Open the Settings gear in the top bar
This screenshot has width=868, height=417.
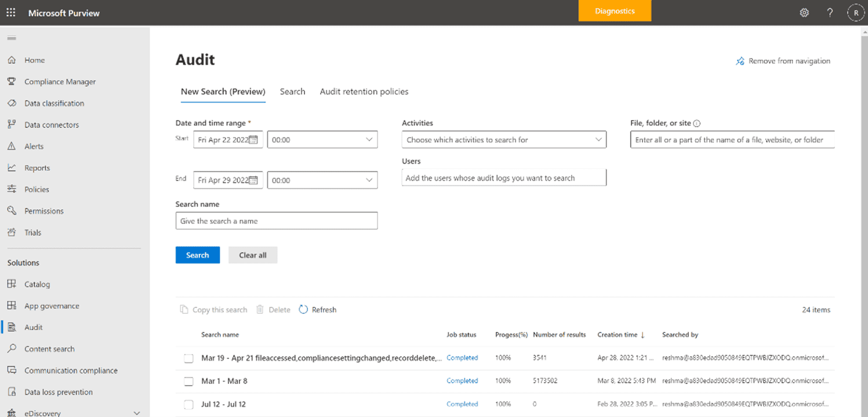coord(804,12)
